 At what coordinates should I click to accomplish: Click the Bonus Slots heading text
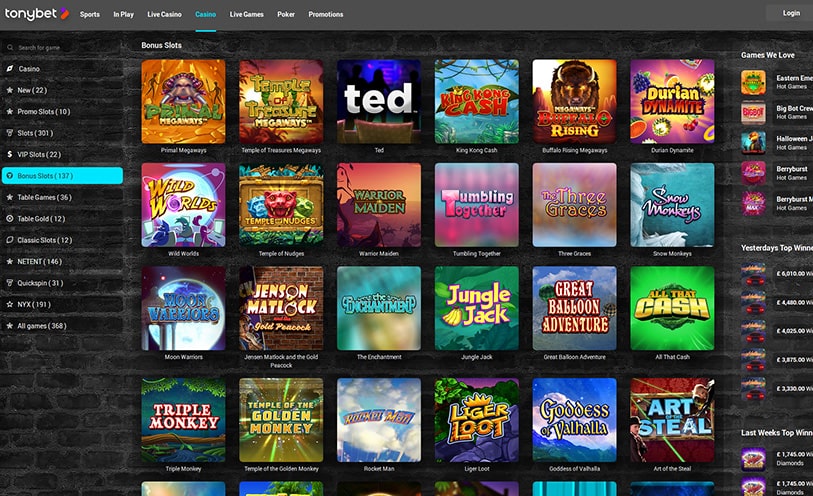(161, 45)
